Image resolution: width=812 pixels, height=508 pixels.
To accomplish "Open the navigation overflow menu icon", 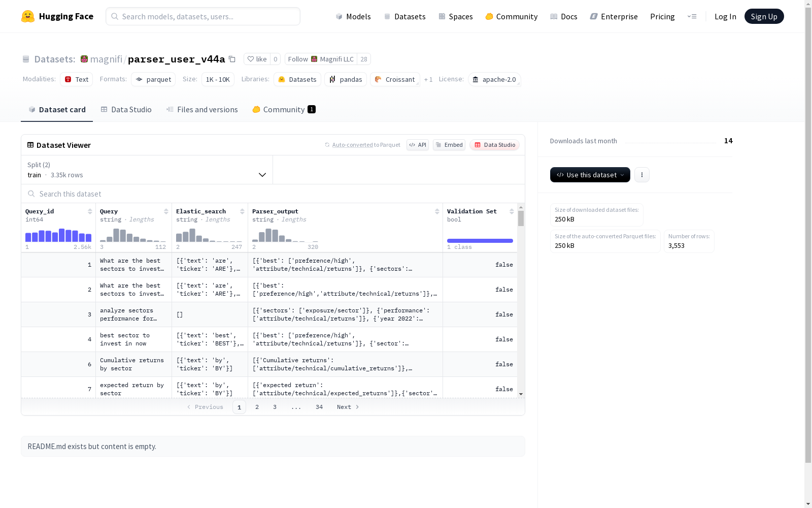I will click(x=692, y=16).
